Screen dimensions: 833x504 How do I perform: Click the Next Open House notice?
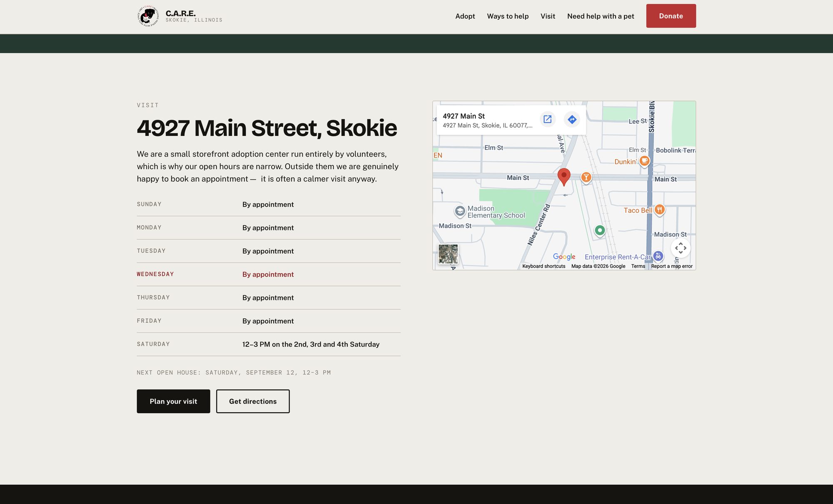(x=234, y=372)
